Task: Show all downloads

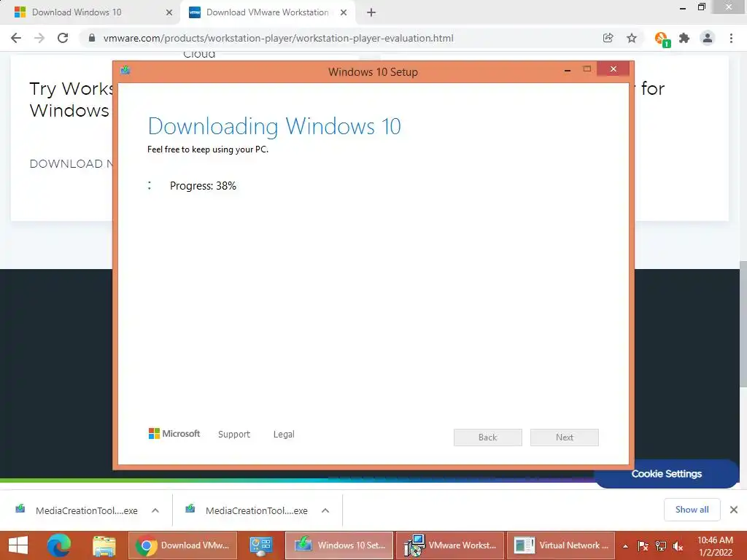Action: point(692,510)
